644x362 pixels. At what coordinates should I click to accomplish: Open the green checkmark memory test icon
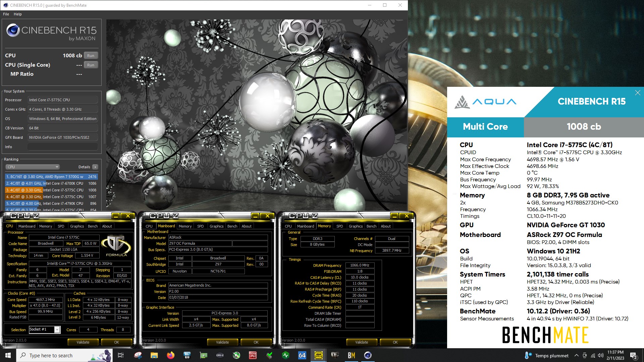[x=269, y=355]
